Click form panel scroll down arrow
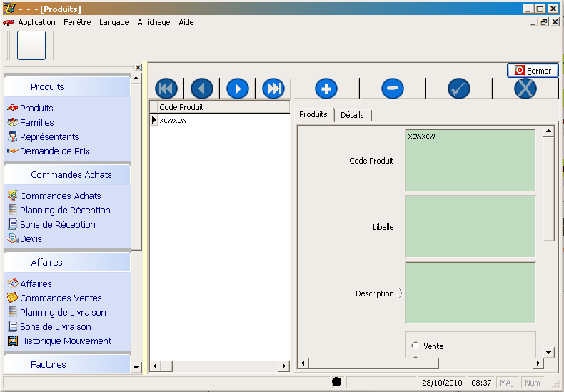The image size is (564, 392). coord(548,353)
